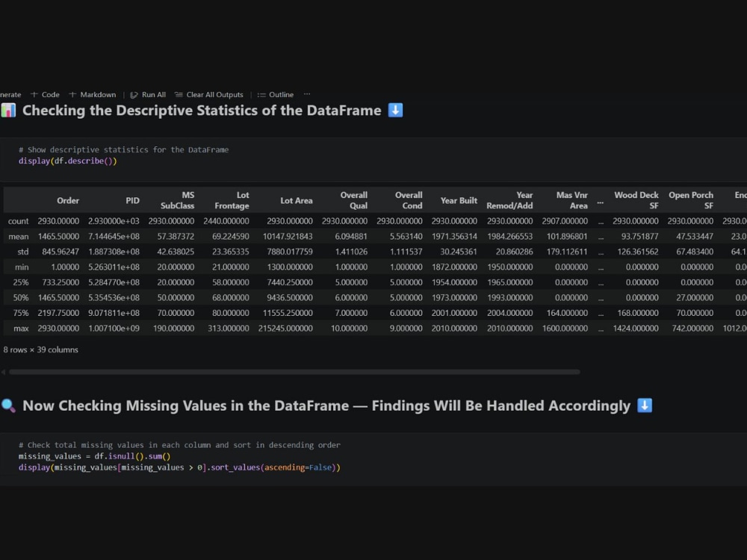Click the MS SubClass column header

(x=177, y=200)
